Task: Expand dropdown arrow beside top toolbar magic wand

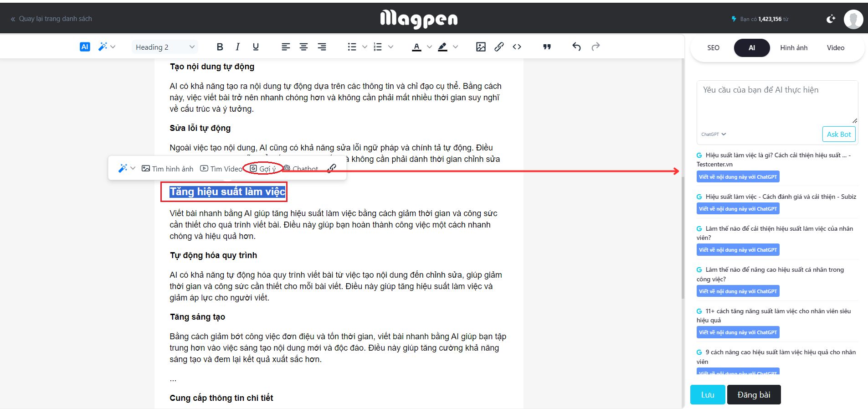Action: 113,47
